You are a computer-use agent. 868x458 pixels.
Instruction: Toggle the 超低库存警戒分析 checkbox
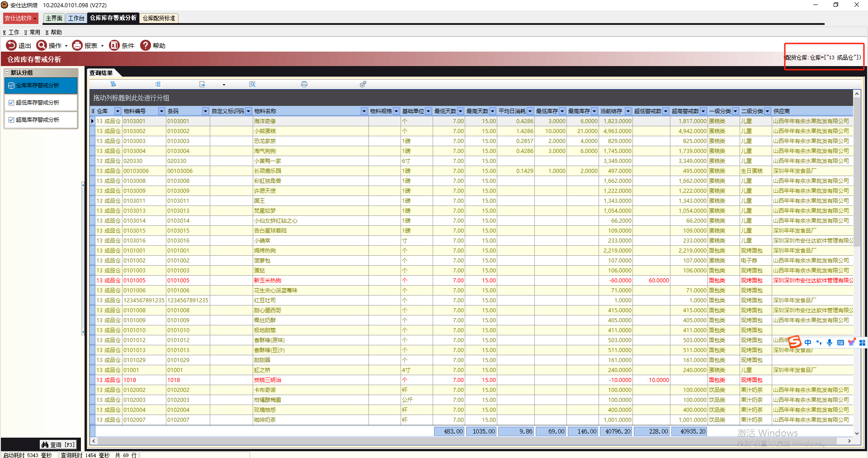[x=11, y=103]
